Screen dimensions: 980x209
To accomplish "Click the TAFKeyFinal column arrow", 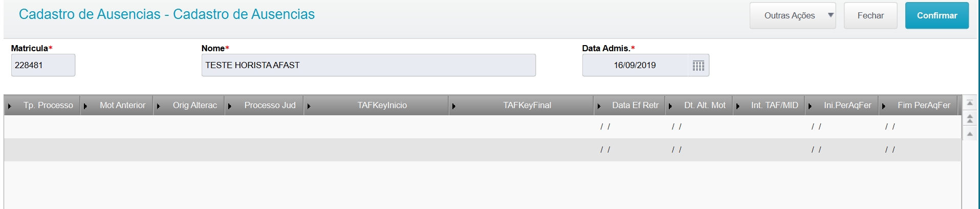I will (x=454, y=106).
